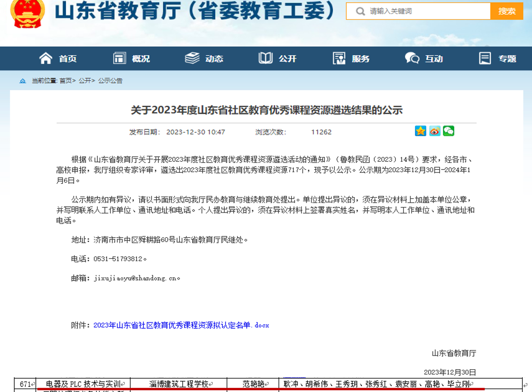Click the 动态 stacked layers icon
Screen dimensions: 532x392
tap(192, 58)
